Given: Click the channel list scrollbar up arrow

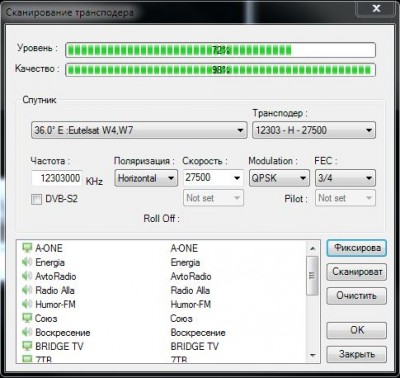Looking at the screenshot, I should pos(312,248).
